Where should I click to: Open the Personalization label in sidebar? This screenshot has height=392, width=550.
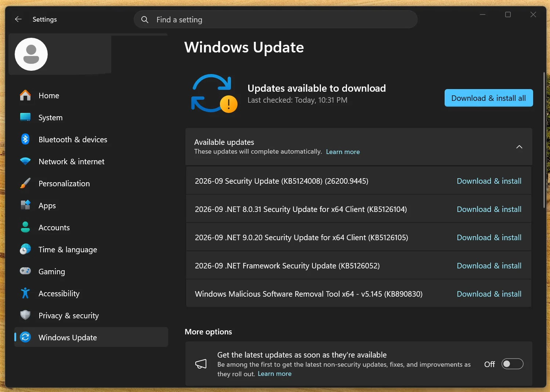[64, 184]
